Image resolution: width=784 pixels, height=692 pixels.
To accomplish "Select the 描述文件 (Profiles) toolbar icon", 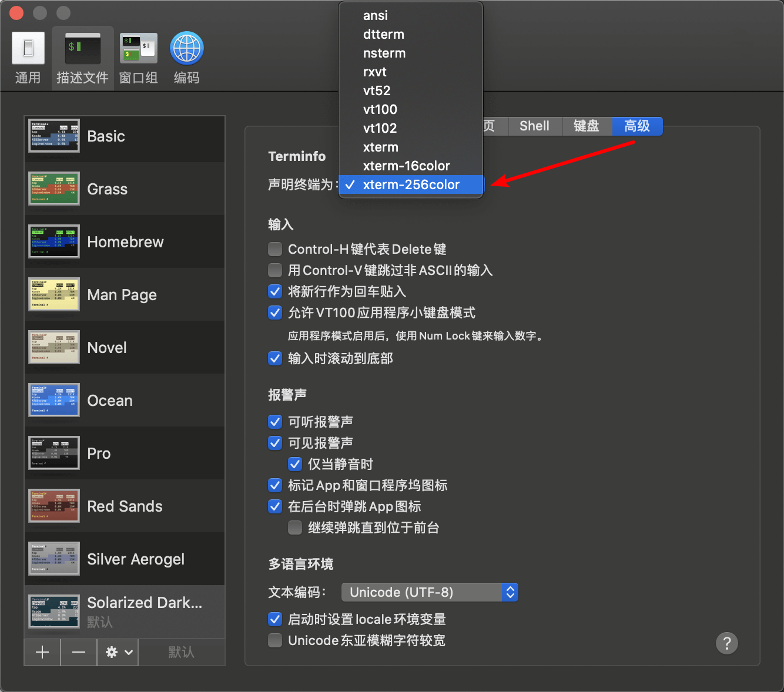I will click(82, 58).
